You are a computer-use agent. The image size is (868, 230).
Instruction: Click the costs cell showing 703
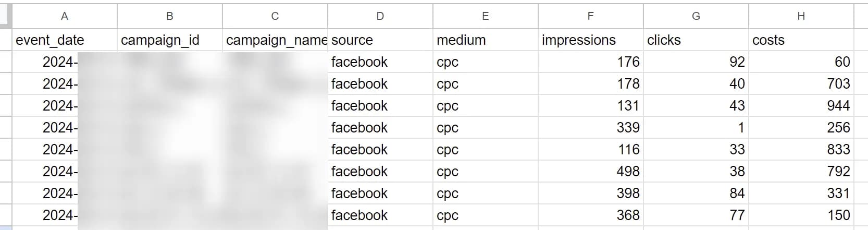pyautogui.click(x=801, y=84)
